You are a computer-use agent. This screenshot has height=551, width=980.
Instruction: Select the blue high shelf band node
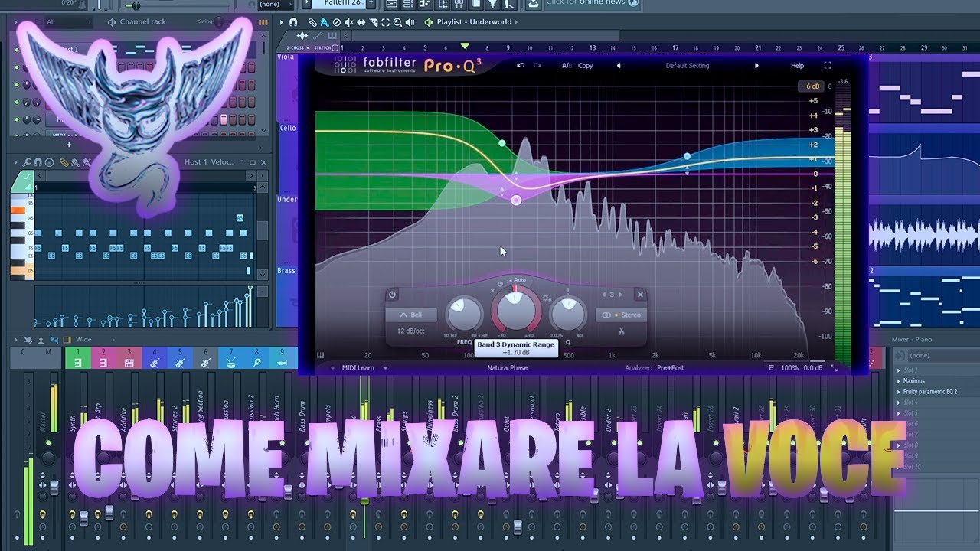click(687, 156)
